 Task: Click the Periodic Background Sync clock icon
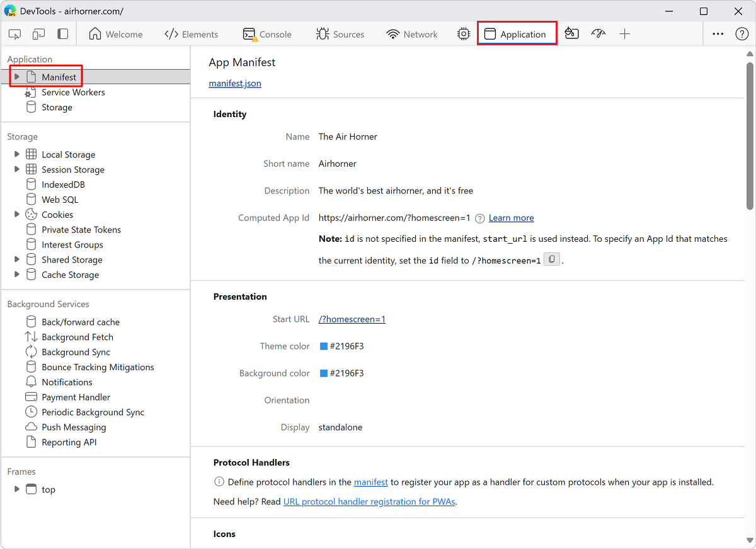(31, 412)
